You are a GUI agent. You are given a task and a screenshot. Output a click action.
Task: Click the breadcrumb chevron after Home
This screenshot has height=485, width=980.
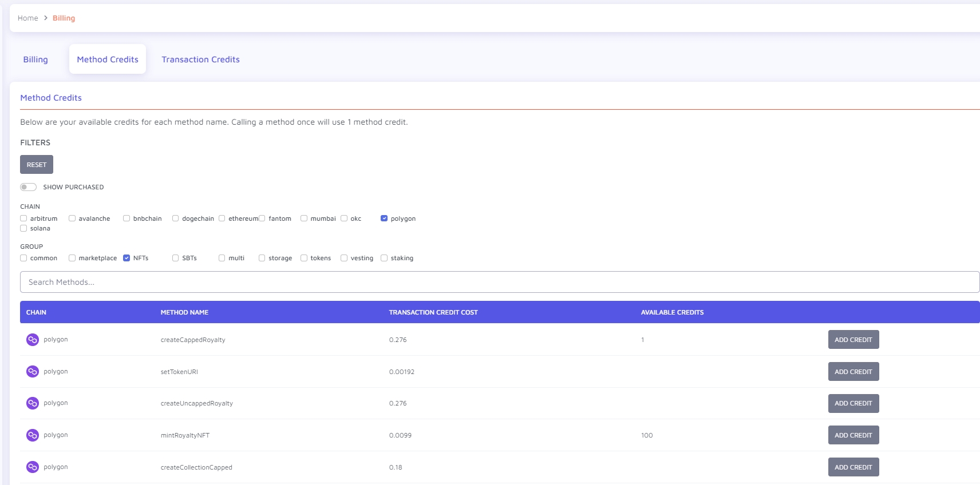[x=46, y=18]
